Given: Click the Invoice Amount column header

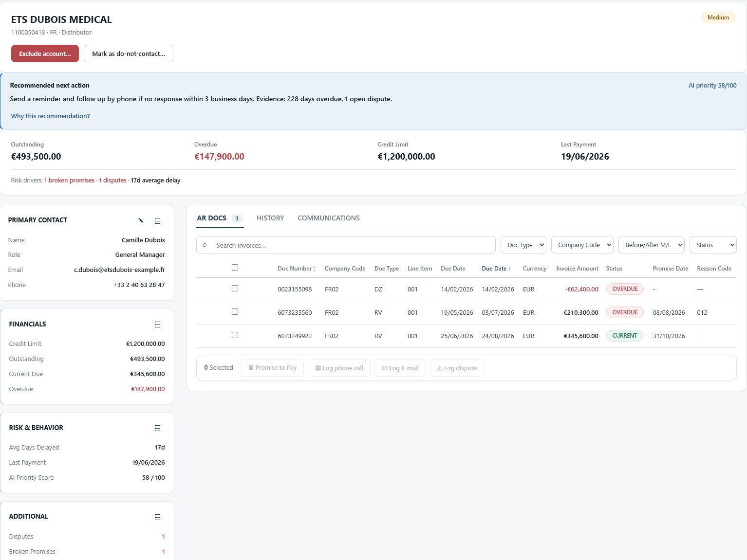Looking at the screenshot, I should (577, 269).
